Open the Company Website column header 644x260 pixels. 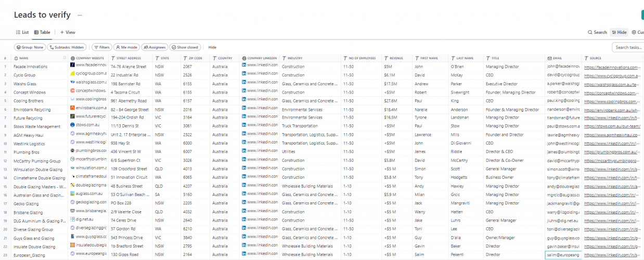89,58
